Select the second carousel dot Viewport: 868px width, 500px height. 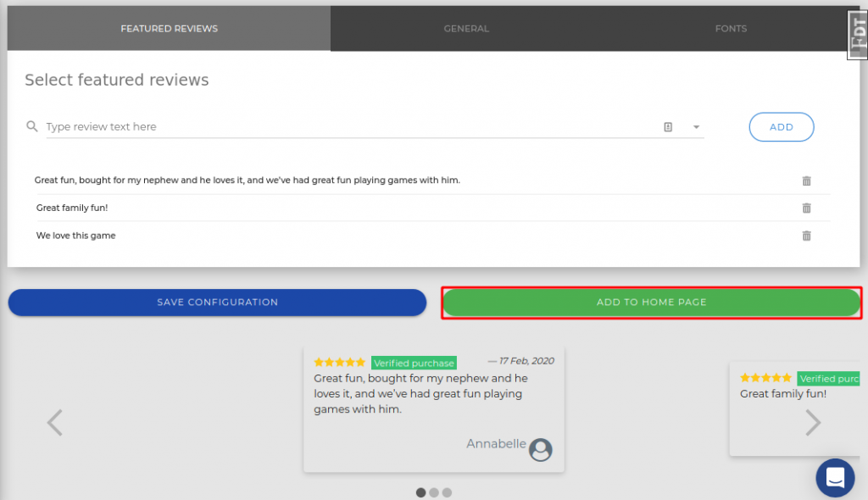point(434,492)
